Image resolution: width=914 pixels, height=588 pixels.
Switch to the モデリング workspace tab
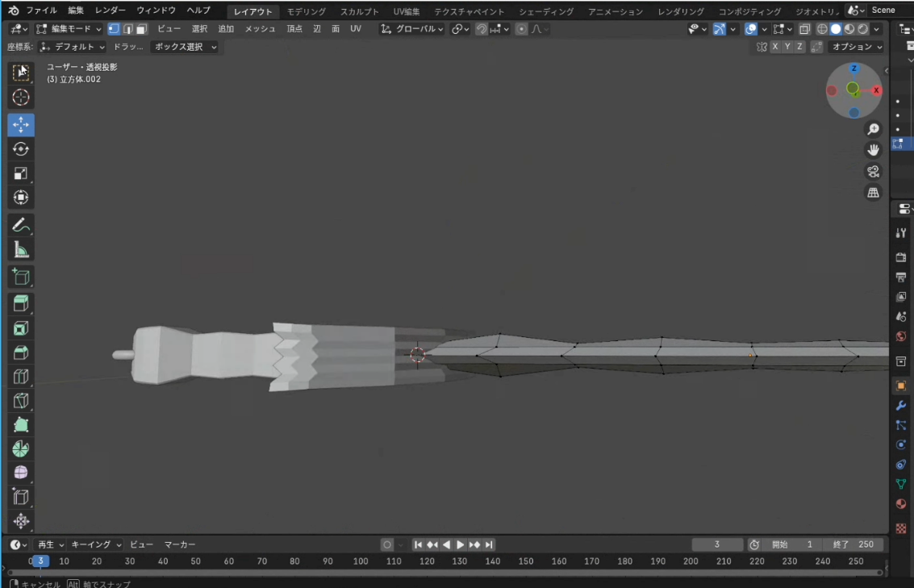pyautogui.click(x=307, y=11)
